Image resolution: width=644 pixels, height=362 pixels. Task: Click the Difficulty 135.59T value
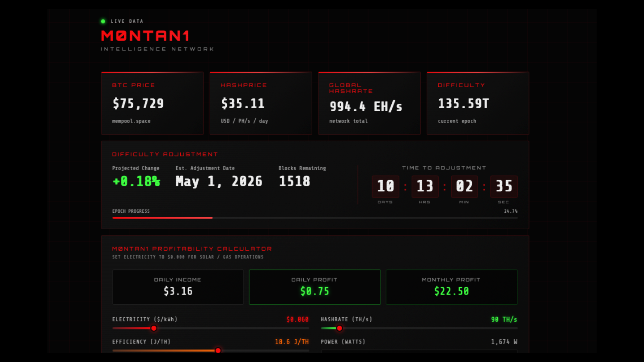coord(463,104)
